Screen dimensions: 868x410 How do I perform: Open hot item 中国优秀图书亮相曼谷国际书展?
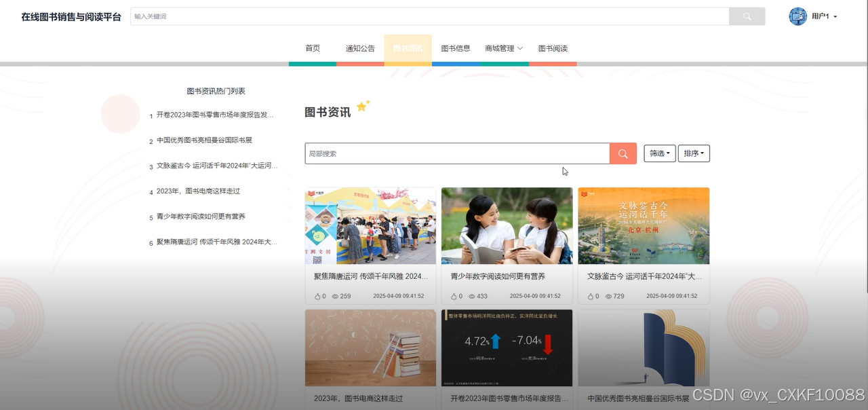(x=204, y=140)
